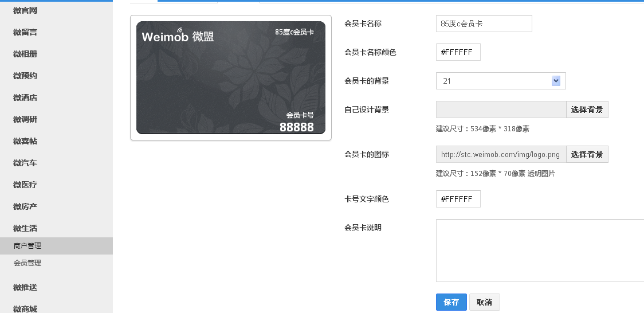Click 选择背景 button for 自己设计背景
The image size is (644, 313).
[x=587, y=109]
